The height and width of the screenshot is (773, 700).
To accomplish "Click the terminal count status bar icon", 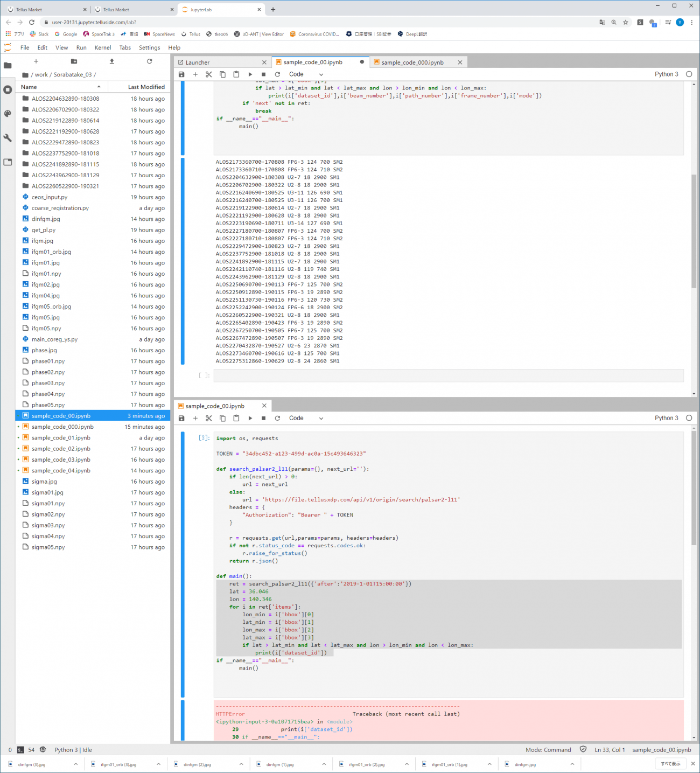I will [20, 750].
